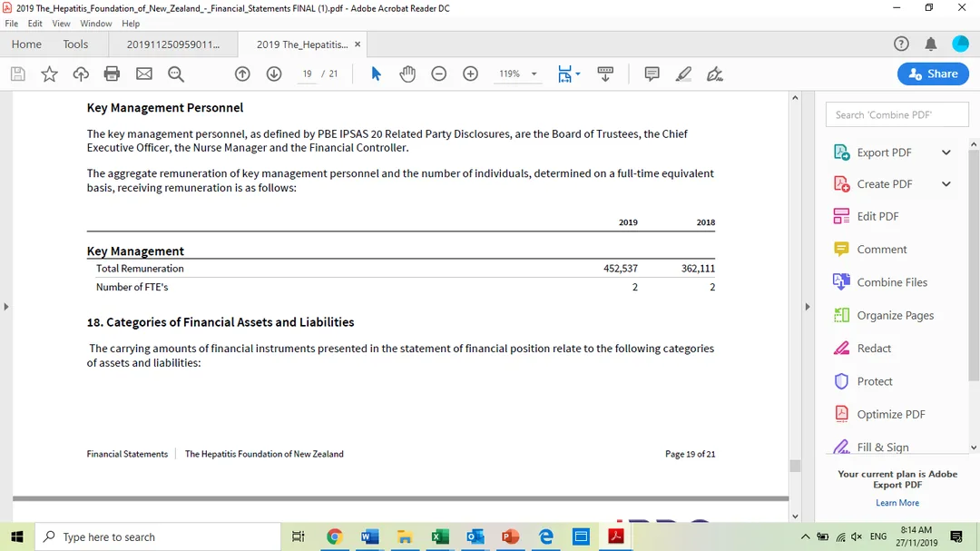Screen dimensions: 980x551
Task: Close the 2019 The_Hepatitis document tab
Action: tap(358, 44)
